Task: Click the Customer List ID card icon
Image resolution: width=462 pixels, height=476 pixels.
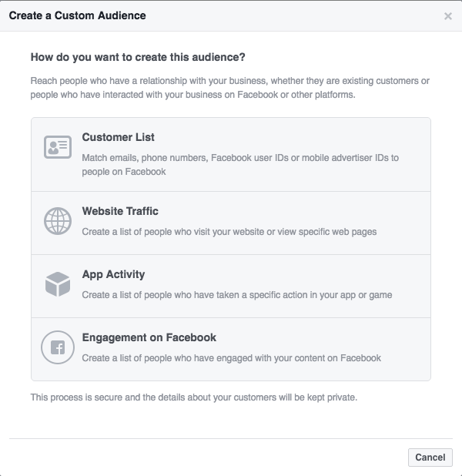Action: point(58,147)
